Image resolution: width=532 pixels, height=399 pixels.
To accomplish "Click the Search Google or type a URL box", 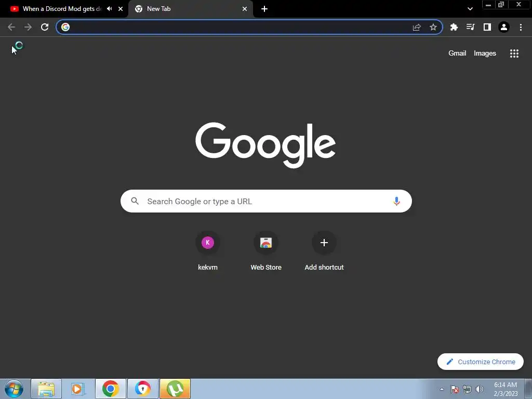I will tap(267, 201).
